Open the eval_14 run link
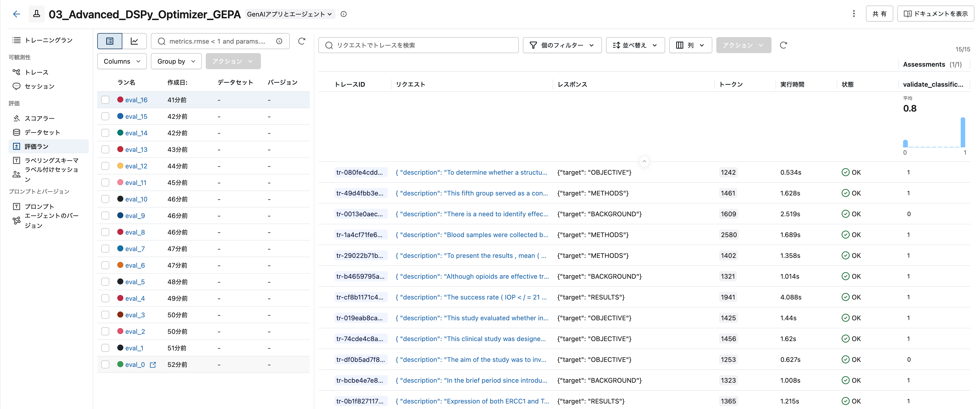Screen dimensions: 980x409 pyautogui.click(x=136, y=133)
